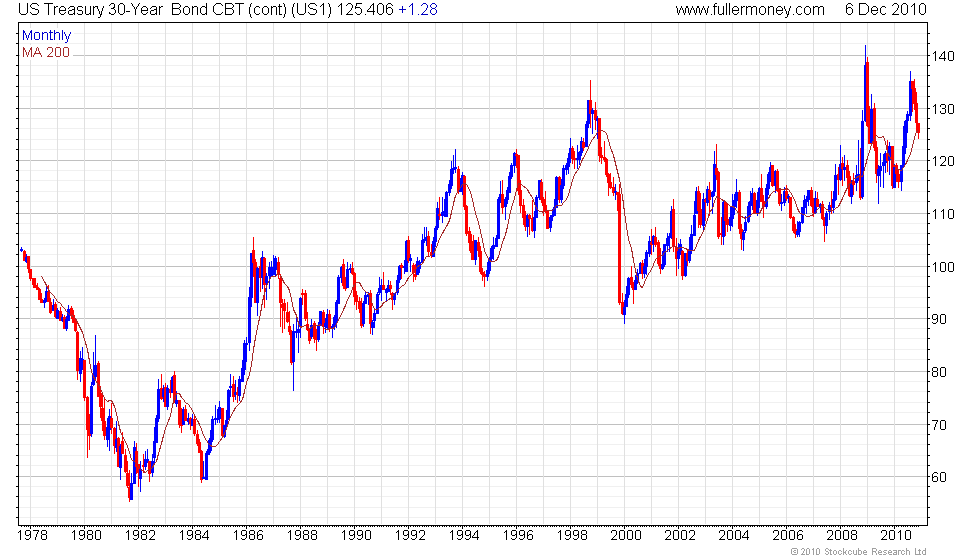Click the 100 y-axis label
Image resolution: width=980 pixels, height=560 pixels.
point(942,267)
